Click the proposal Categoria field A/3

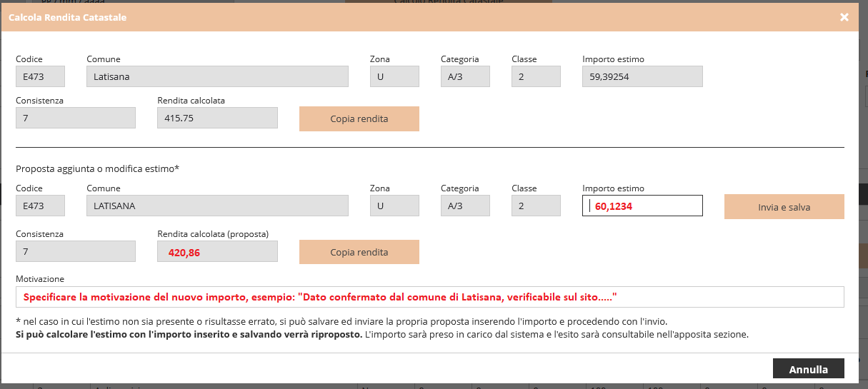pyautogui.click(x=465, y=206)
